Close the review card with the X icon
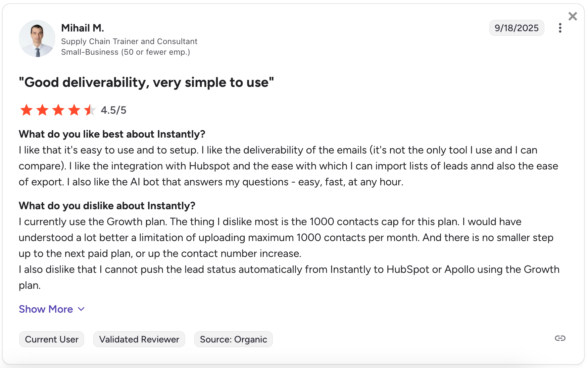 click(x=572, y=16)
